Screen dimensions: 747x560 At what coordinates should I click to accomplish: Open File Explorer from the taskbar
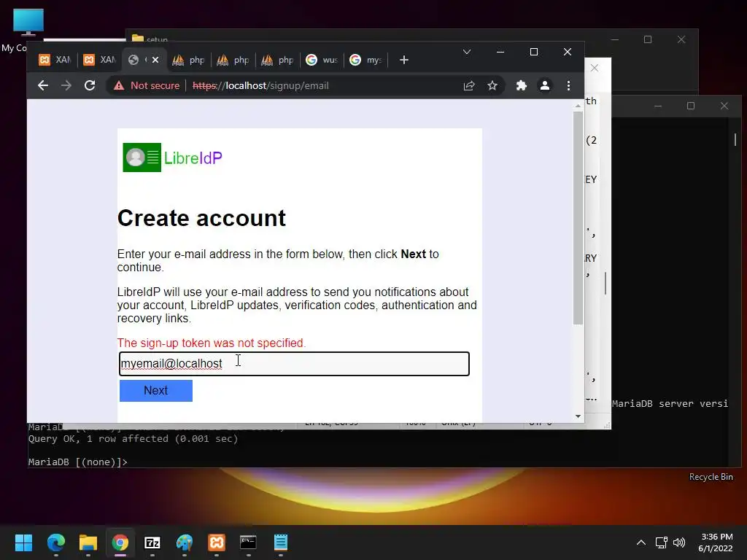(88, 542)
